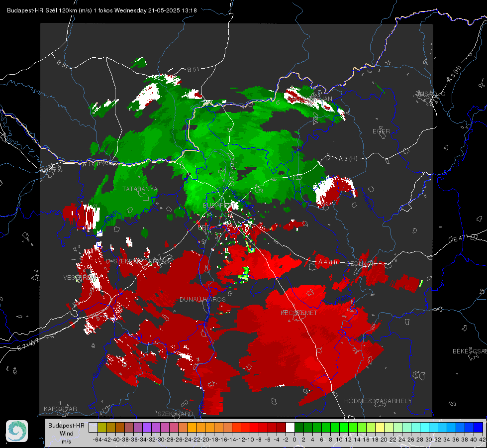Click the 'A 4 (H)' road label
Viewport: 487px width, 448px height.
(x=328, y=262)
